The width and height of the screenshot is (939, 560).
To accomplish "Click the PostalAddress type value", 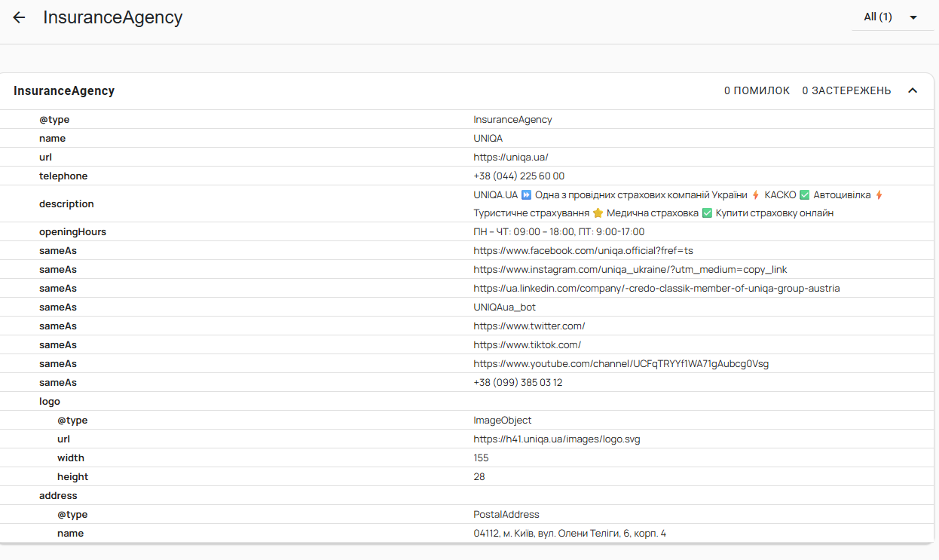I will [x=506, y=514].
